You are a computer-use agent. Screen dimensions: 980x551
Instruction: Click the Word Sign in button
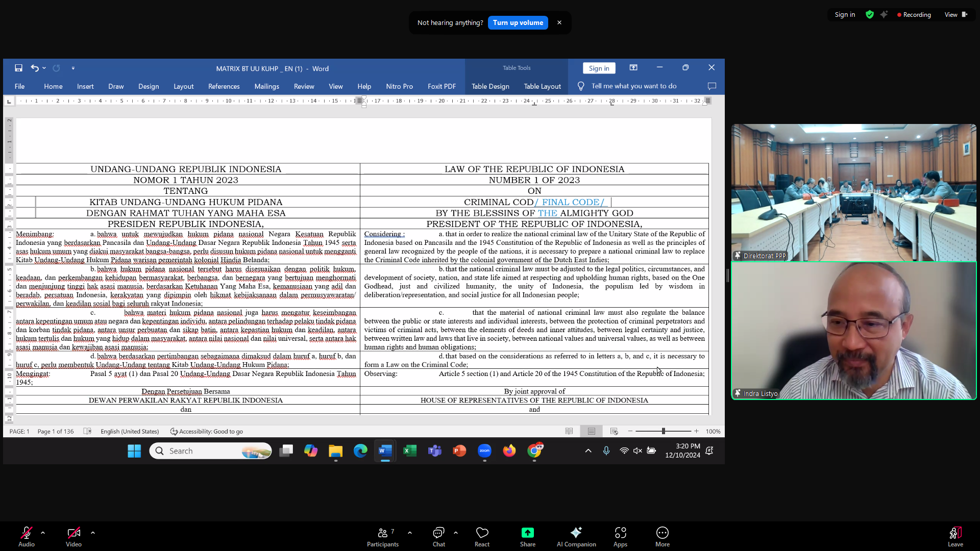click(x=599, y=68)
